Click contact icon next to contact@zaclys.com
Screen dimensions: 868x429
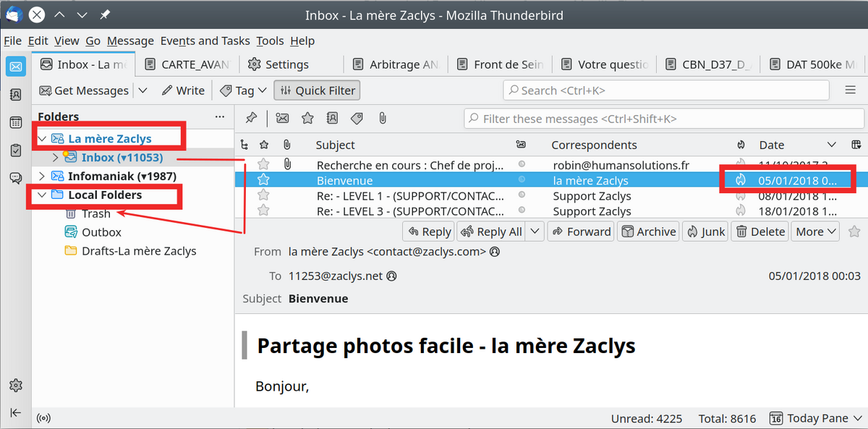[495, 252]
